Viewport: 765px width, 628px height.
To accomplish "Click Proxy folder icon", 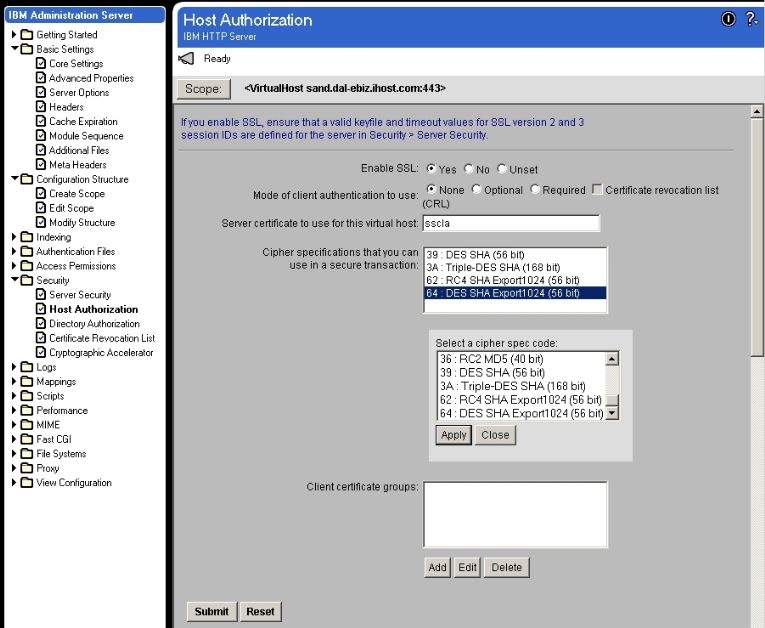I will [27, 467].
